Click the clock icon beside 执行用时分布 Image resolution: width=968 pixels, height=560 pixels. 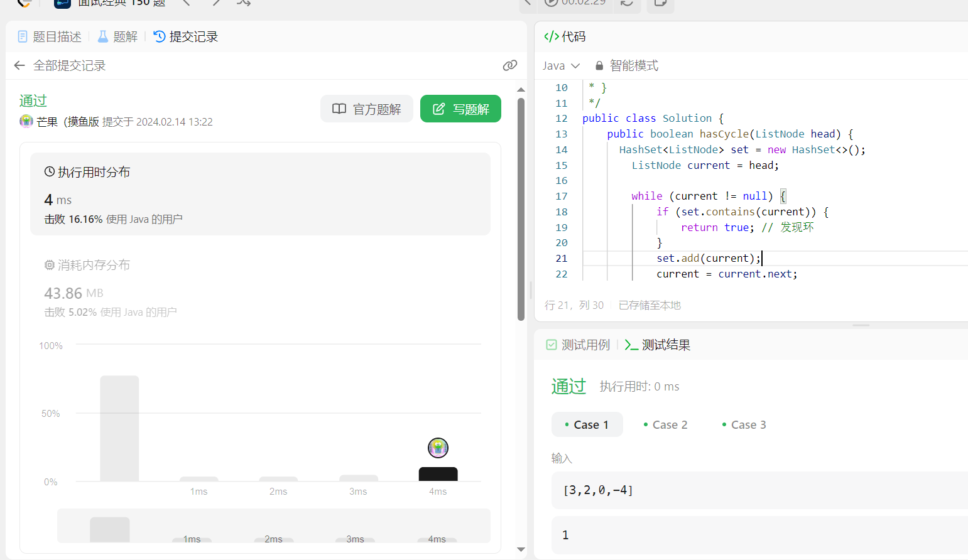pyautogui.click(x=50, y=171)
